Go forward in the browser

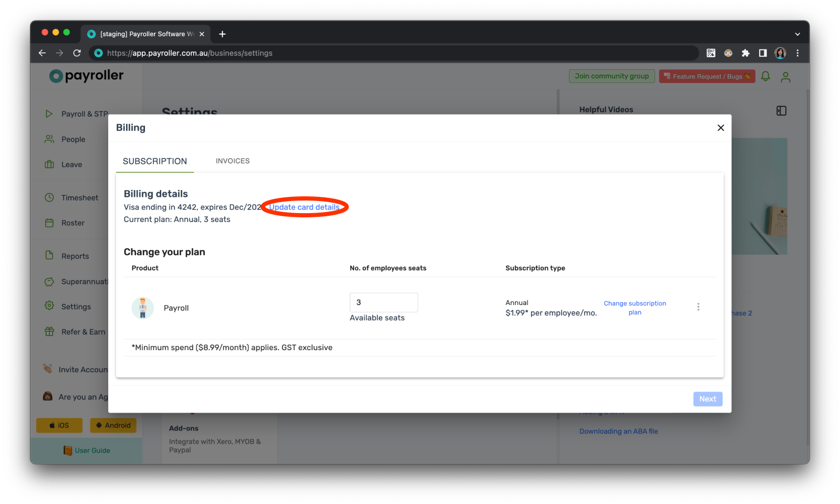pyautogui.click(x=59, y=53)
